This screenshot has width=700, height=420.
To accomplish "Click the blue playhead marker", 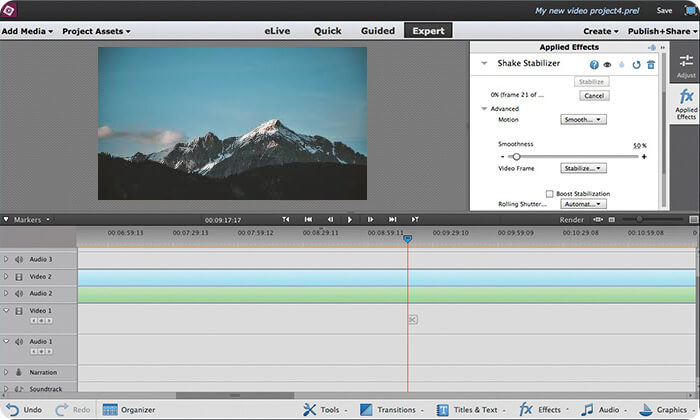I will (407, 239).
